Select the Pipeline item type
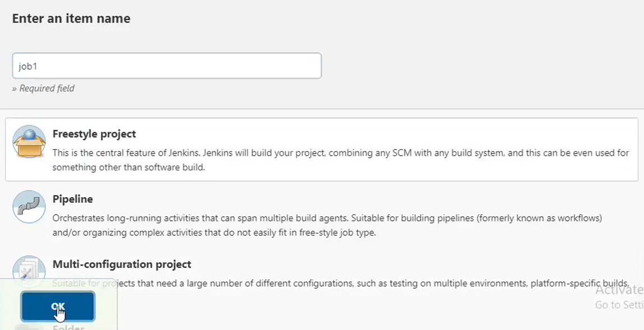The width and height of the screenshot is (644, 330). [x=322, y=214]
